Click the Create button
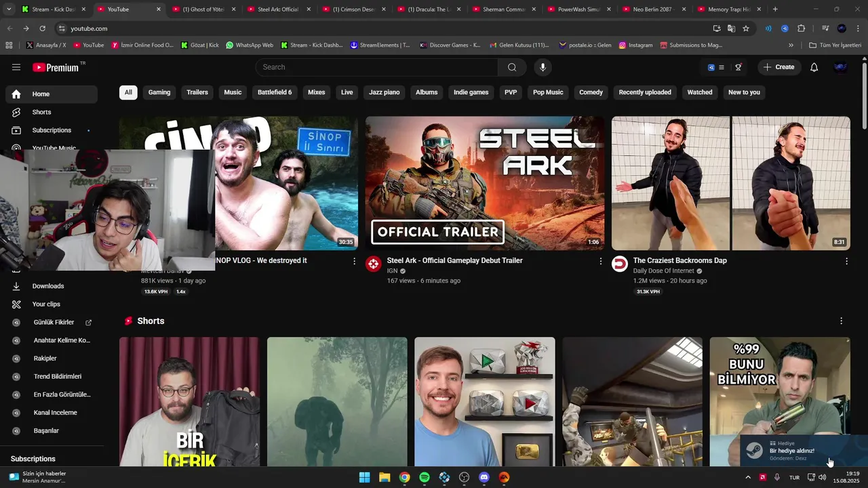This screenshot has width=868, height=488. [778, 67]
